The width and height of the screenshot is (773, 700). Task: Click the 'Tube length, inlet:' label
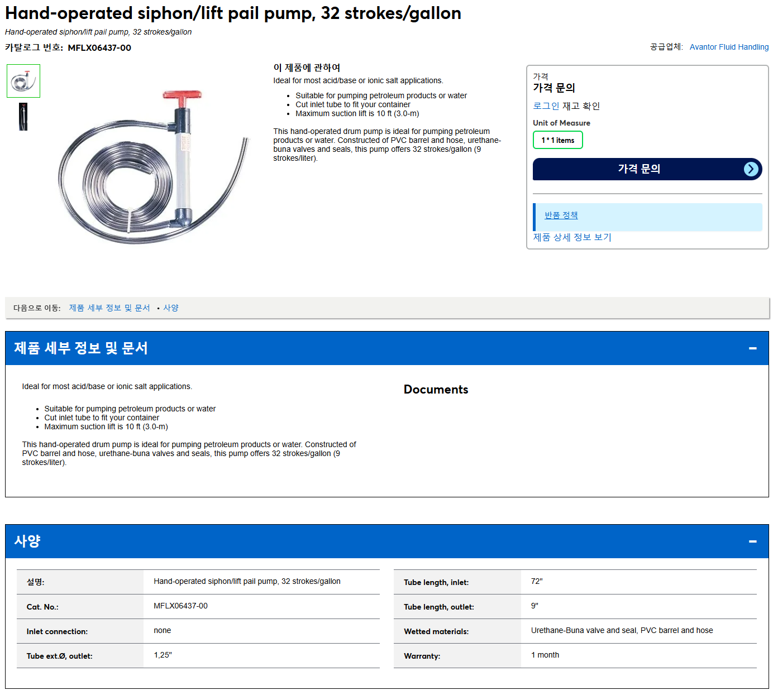coord(436,582)
